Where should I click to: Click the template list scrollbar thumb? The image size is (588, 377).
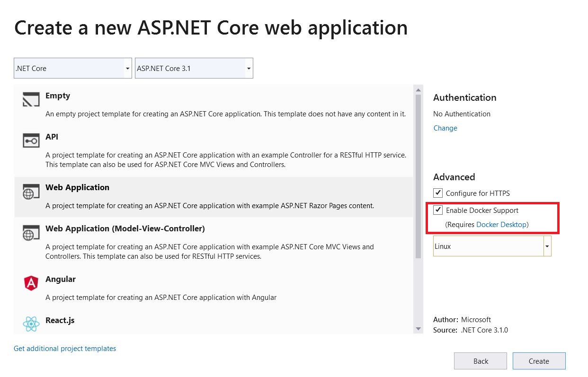point(418,176)
